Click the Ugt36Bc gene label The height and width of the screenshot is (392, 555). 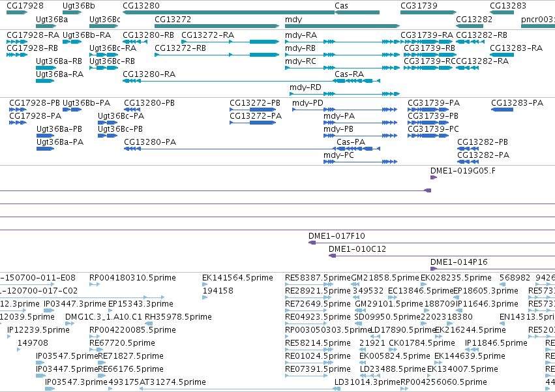tap(105, 19)
